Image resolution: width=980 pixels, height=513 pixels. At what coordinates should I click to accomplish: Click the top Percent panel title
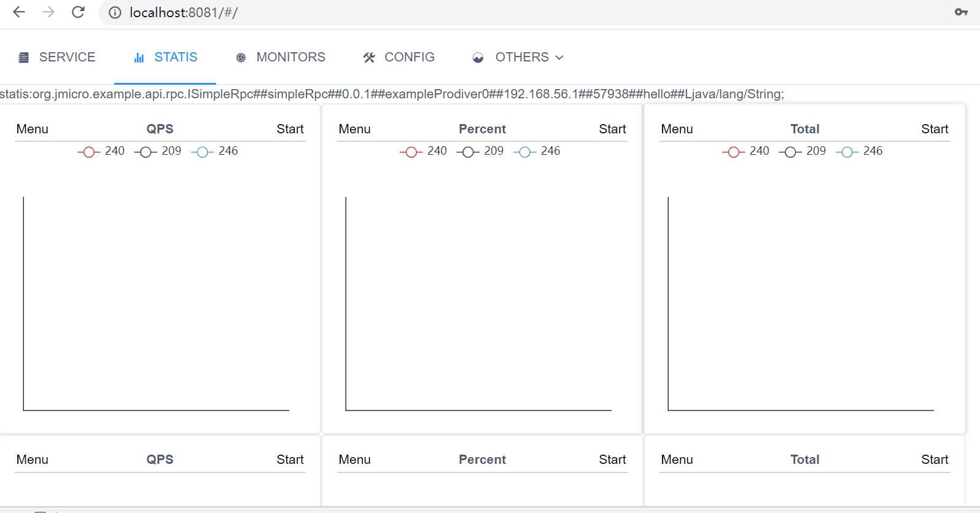pyautogui.click(x=482, y=129)
